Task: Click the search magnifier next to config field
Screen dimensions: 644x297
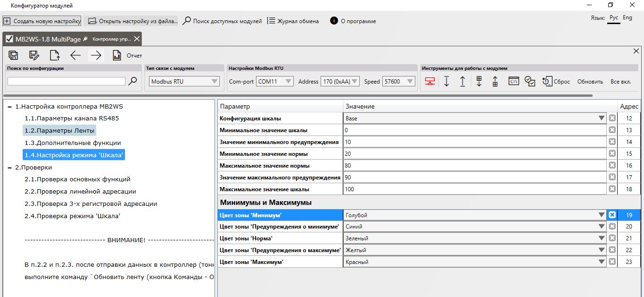Action: pos(133,81)
